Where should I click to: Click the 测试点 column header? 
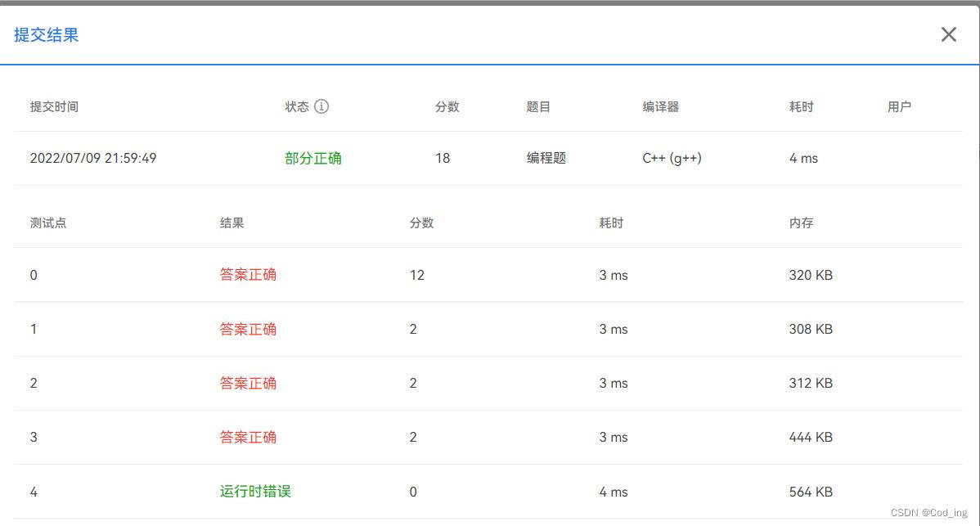pos(48,223)
